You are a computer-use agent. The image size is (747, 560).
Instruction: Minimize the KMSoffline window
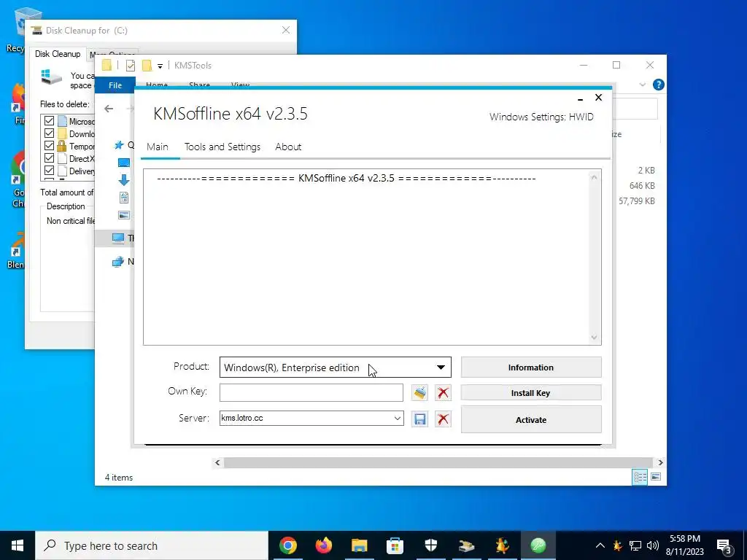580,98
